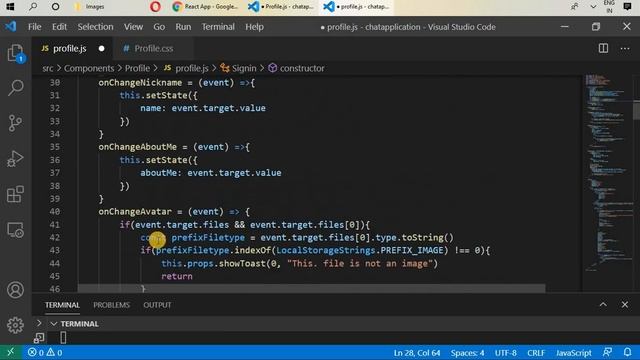The image size is (640, 360).
Task: Open the View menu
Action: click(x=133, y=27)
